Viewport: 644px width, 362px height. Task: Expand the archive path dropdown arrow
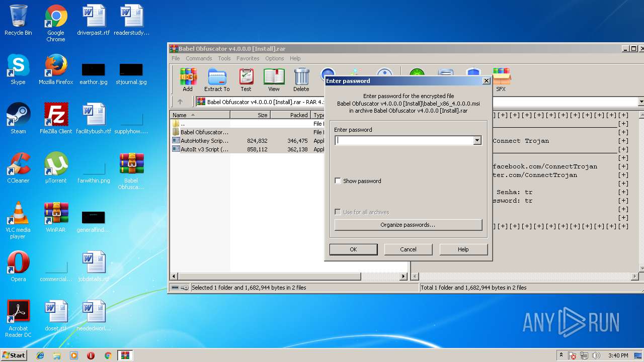pyautogui.click(x=640, y=102)
